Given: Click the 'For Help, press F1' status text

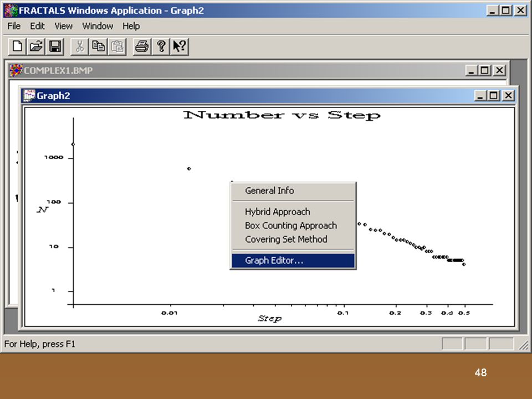Looking at the screenshot, I should [x=40, y=344].
